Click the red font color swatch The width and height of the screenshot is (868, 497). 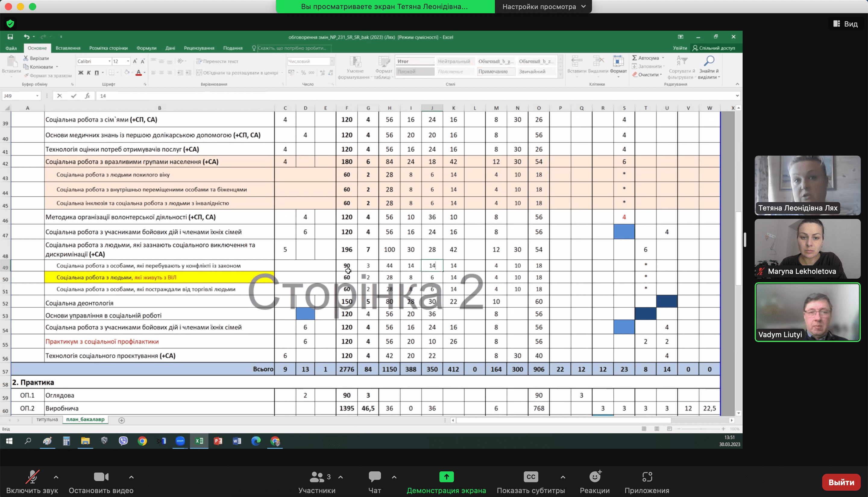pyautogui.click(x=138, y=73)
